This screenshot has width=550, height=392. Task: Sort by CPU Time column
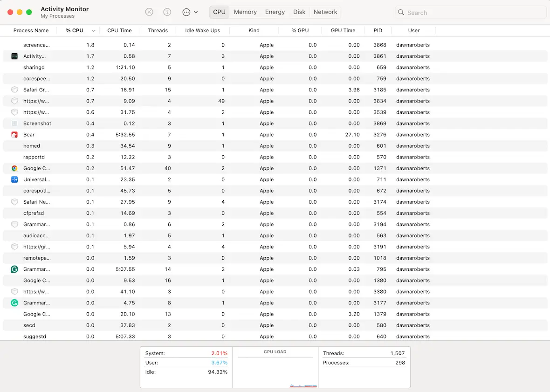pyautogui.click(x=119, y=30)
